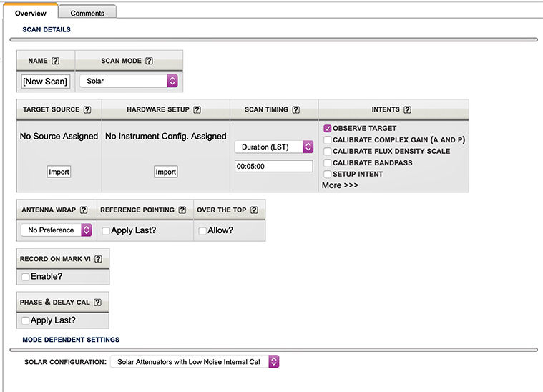Viewport: 543px width, 392px height.
Task: Click the HARDWARE SETUP help icon
Action: (197, 110)
